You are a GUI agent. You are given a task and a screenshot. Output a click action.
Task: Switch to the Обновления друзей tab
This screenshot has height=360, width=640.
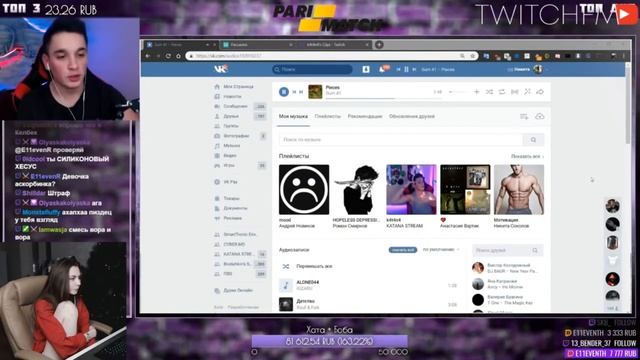[411, 116]
